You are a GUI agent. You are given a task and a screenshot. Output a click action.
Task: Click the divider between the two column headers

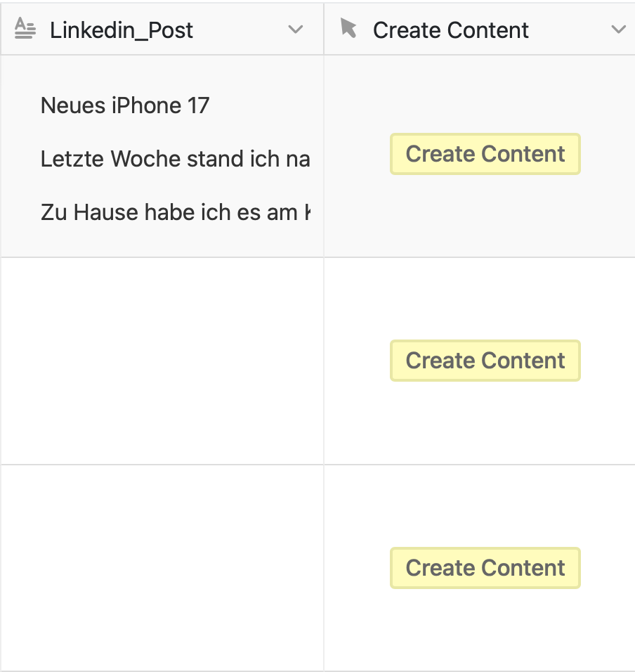324,30
